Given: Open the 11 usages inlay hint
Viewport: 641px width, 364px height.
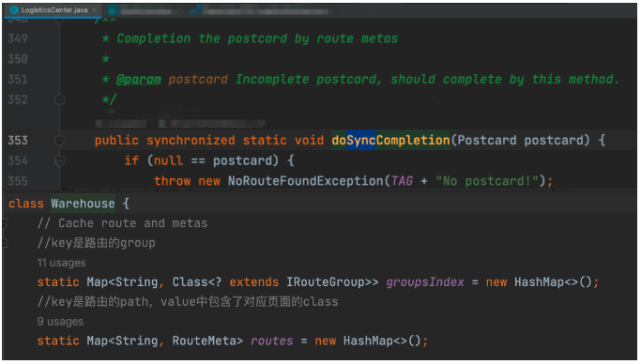Looking at the screenshot, I should (x=61, y=263).
